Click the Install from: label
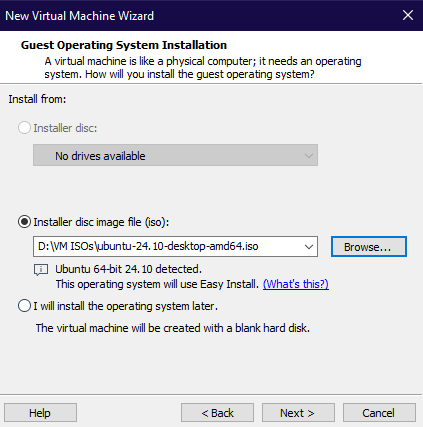The width and height of the screenshot is (423, 427). click(x=37, y=99)
